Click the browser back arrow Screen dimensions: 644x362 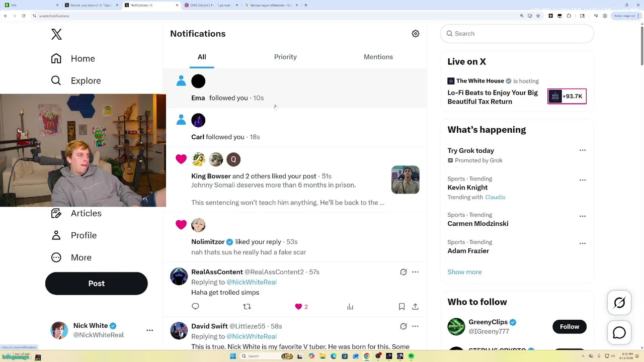(x=6, y=16)
